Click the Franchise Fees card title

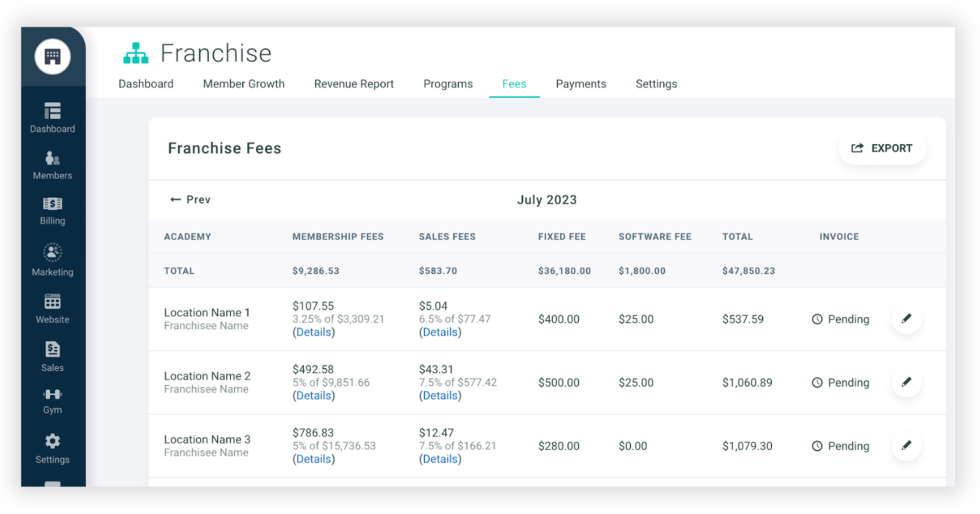point(225,149)
